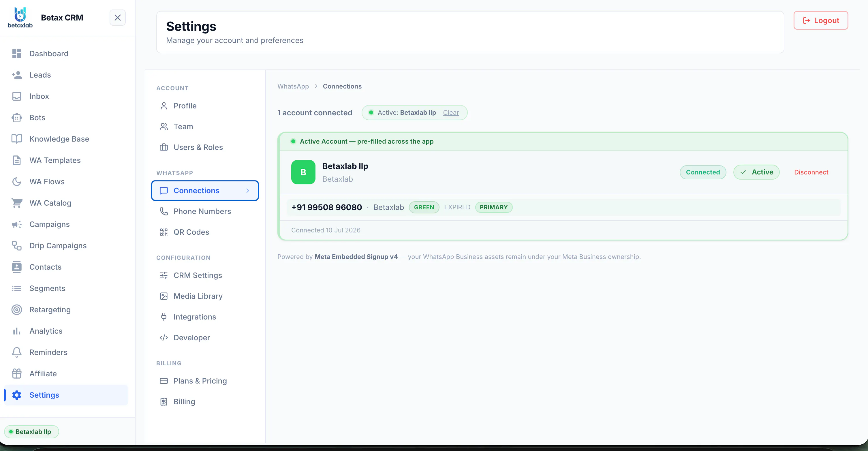
Task: Go to Integrations settings
Action: coord(205,317)
